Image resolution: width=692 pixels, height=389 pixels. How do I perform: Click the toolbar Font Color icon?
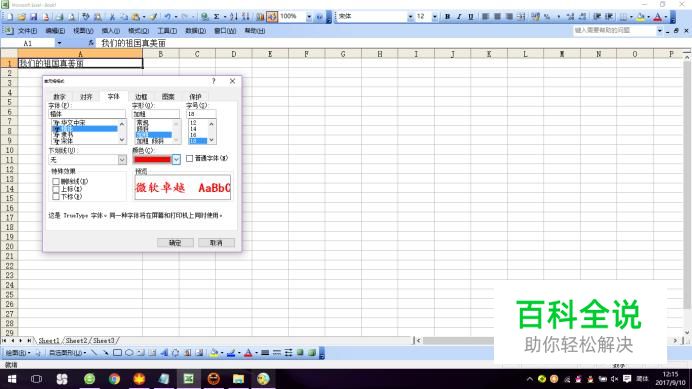pyautogui.click(x=658, y=17)
